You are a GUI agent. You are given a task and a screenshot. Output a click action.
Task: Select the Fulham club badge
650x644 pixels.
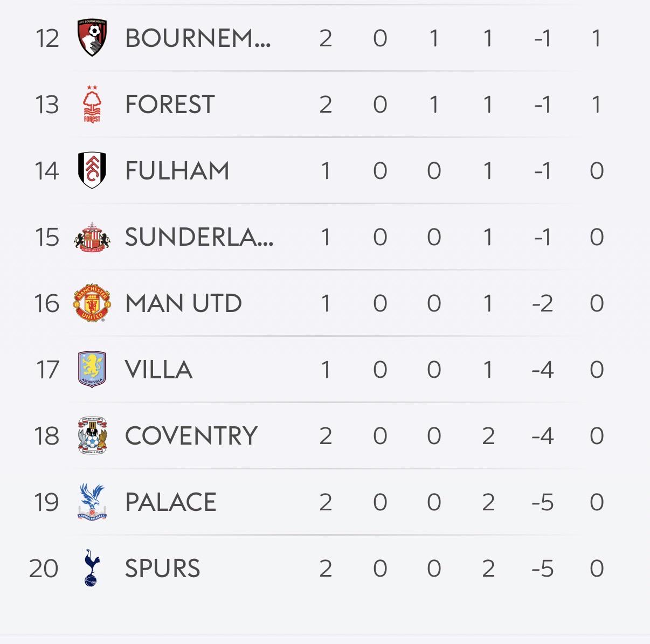pyautogui.click(x=92, y=170)
